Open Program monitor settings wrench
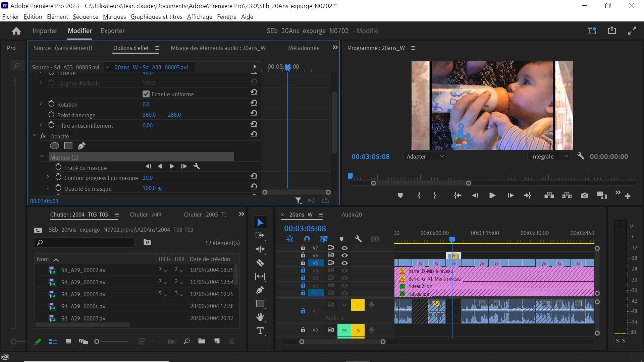 click(581, 156)
